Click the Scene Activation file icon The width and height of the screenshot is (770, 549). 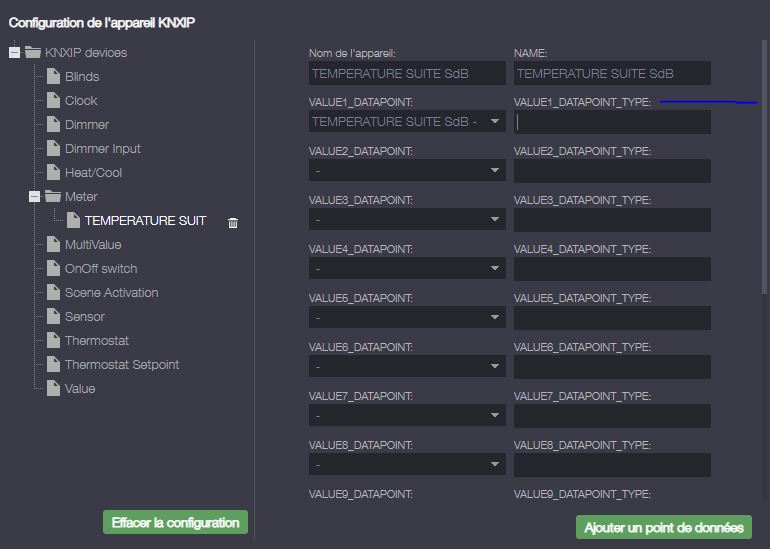click(54, 293)
